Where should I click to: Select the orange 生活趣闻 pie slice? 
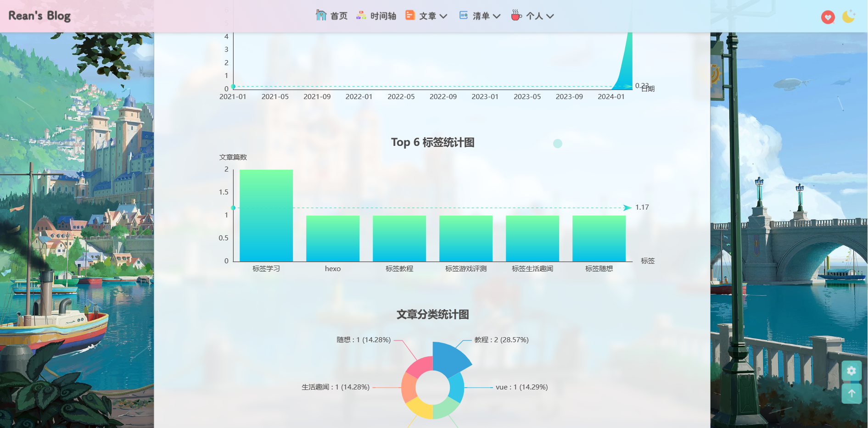point(409,388)
